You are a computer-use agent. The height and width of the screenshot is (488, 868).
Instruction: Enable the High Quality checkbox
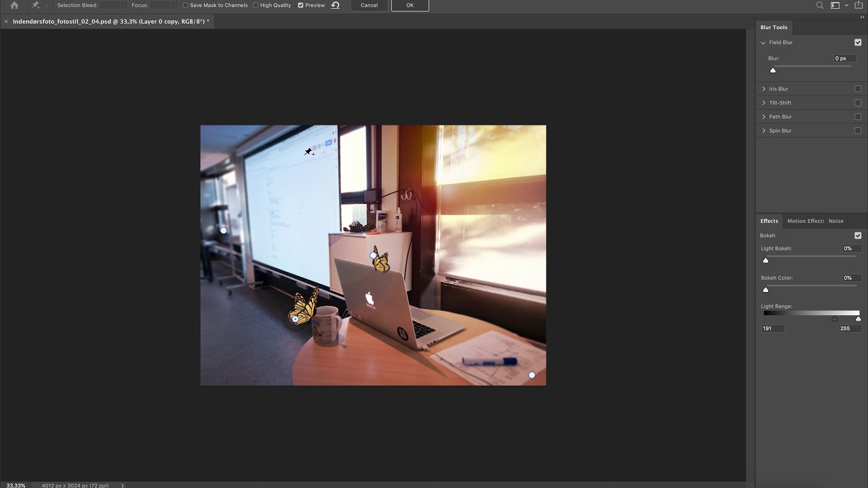tap(256, 5)
